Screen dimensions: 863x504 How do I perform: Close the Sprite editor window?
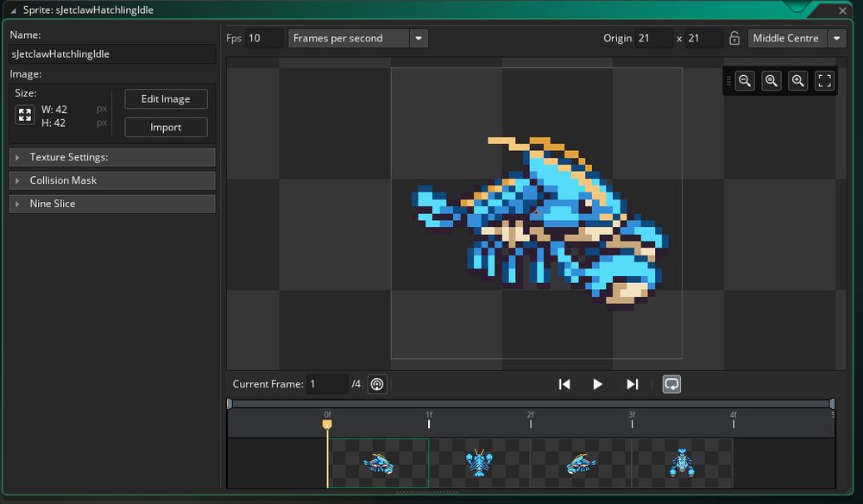tap(842, 10)
